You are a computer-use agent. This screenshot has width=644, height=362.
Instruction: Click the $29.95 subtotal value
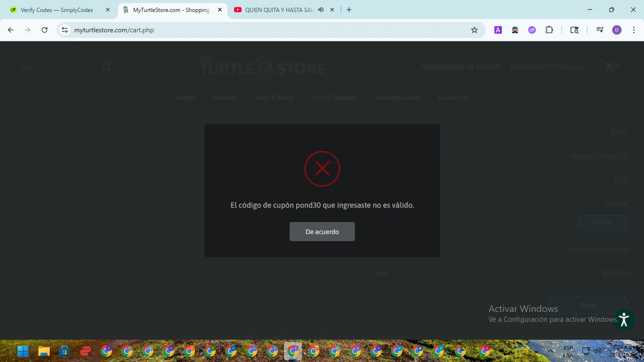tap(620, 133)
